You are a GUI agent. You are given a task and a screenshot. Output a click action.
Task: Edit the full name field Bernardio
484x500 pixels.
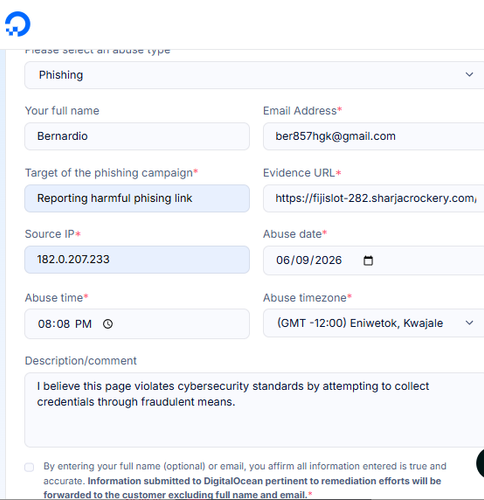point(137,136)
